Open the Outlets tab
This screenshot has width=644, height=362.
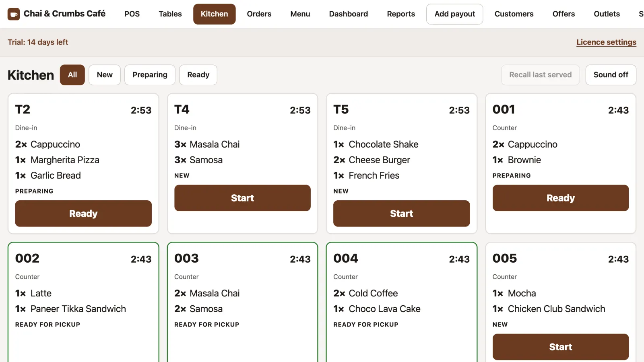tap(607, 14)
